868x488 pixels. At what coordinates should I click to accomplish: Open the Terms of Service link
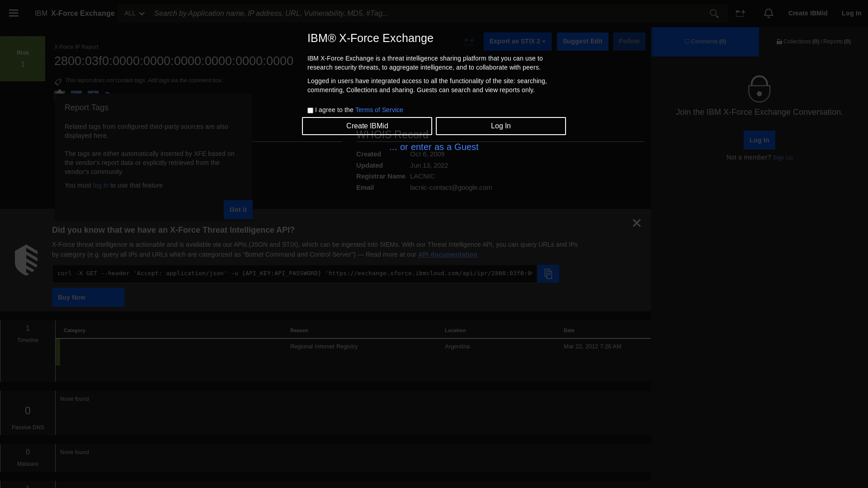click(379, 110)
